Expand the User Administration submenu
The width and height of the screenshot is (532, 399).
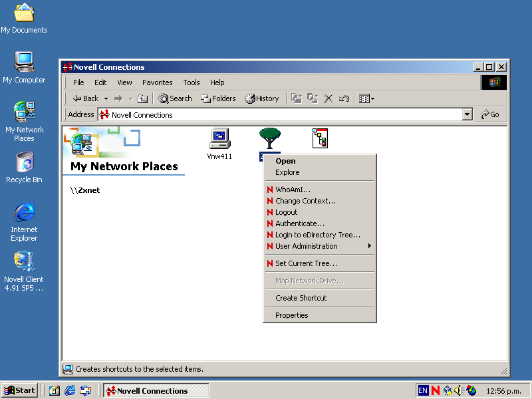coord(320,246)
